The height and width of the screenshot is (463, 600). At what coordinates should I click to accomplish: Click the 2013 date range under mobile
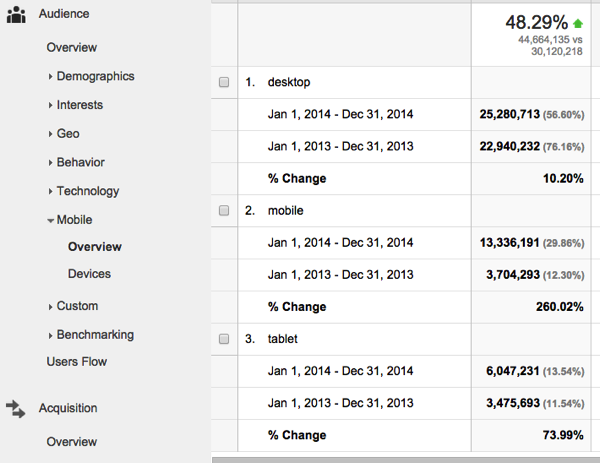pyautogui.click(x=341, y=275)
